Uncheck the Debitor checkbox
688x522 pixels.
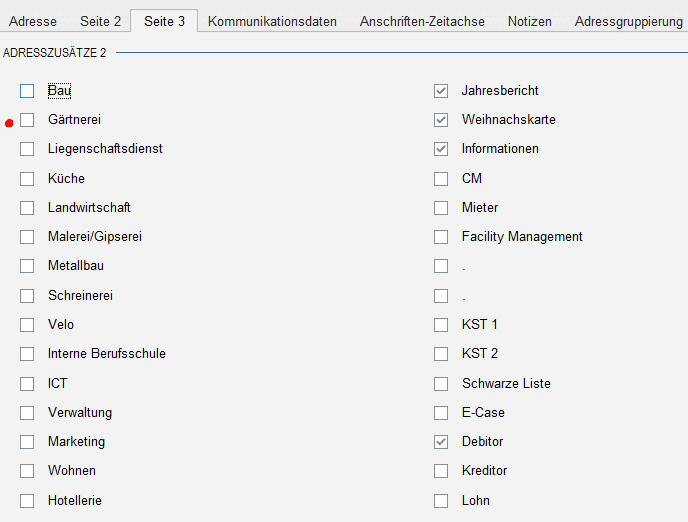441,442
